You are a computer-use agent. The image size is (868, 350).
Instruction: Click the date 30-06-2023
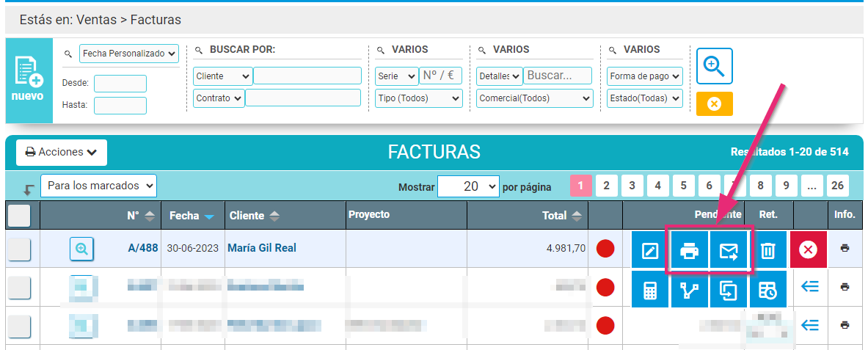pyautogui.click(x=193, y=248)
